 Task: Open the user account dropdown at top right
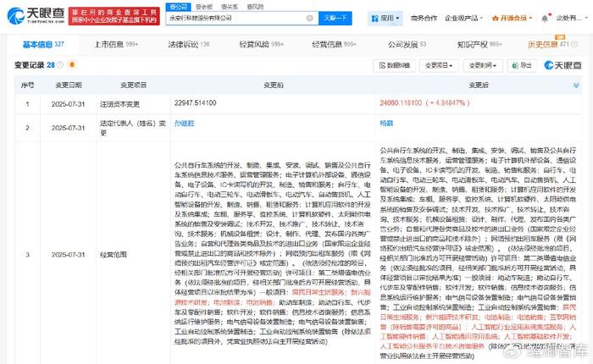[x=572, y=18]
